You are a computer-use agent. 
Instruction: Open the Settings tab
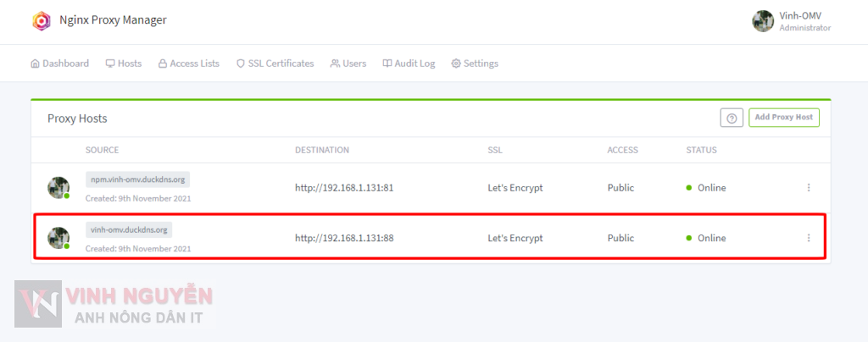pos(475,63)
